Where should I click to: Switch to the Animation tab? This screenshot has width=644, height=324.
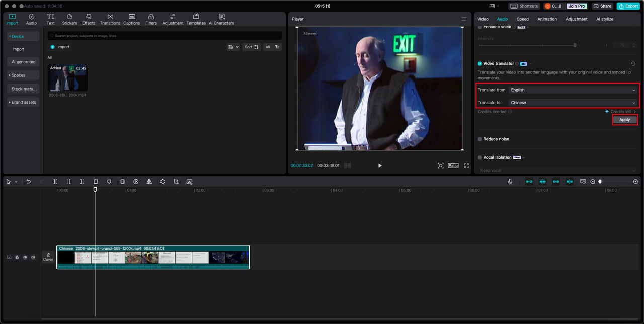click(547, 19)
